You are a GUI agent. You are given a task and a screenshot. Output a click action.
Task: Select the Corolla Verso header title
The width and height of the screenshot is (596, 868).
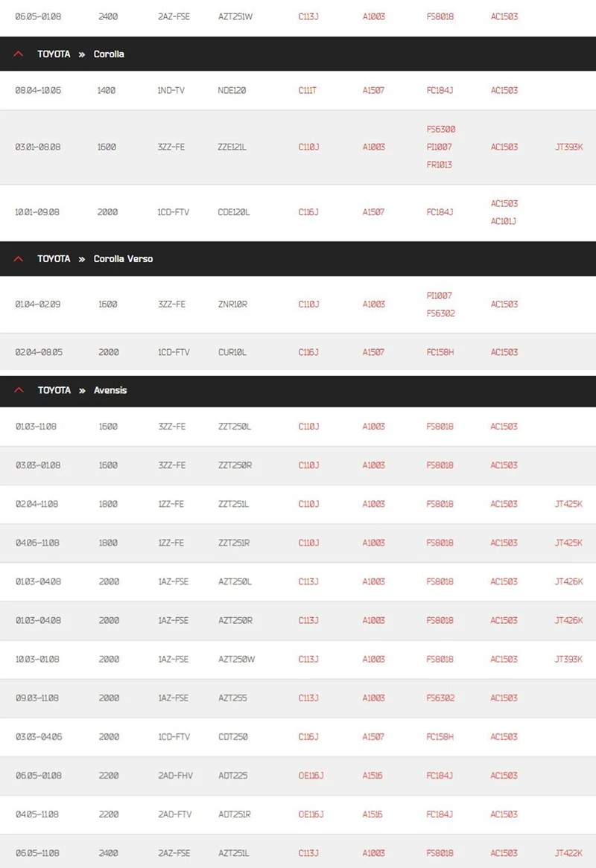[x=123, y=258]
